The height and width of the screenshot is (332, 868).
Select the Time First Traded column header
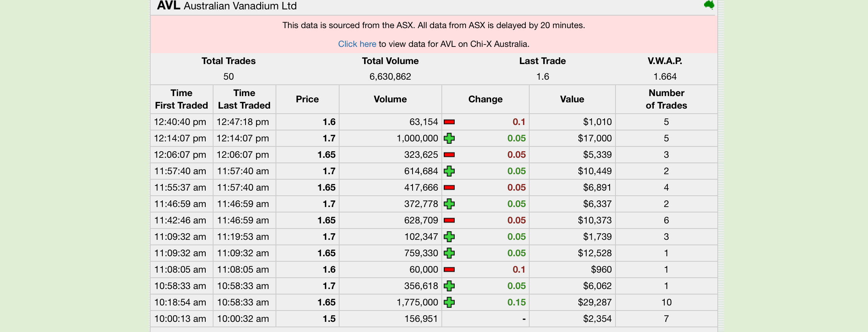[181, 99]
